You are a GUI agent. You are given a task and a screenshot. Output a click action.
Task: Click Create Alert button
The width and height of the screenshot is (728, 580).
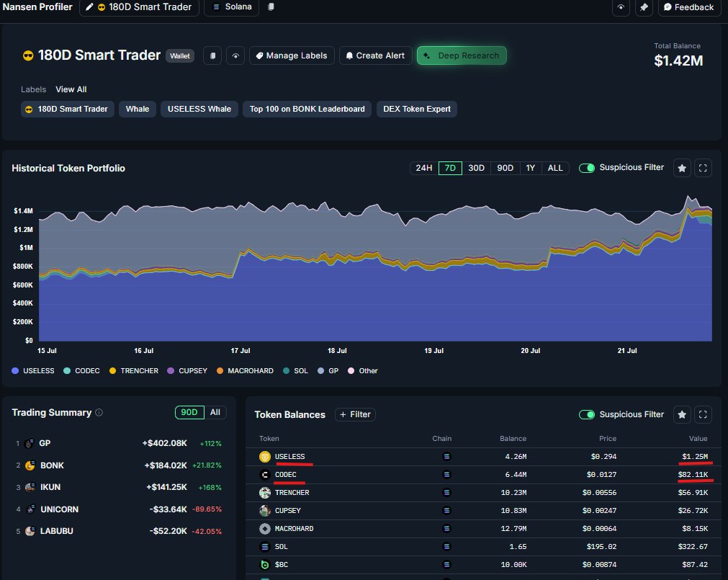coord(376,55)
